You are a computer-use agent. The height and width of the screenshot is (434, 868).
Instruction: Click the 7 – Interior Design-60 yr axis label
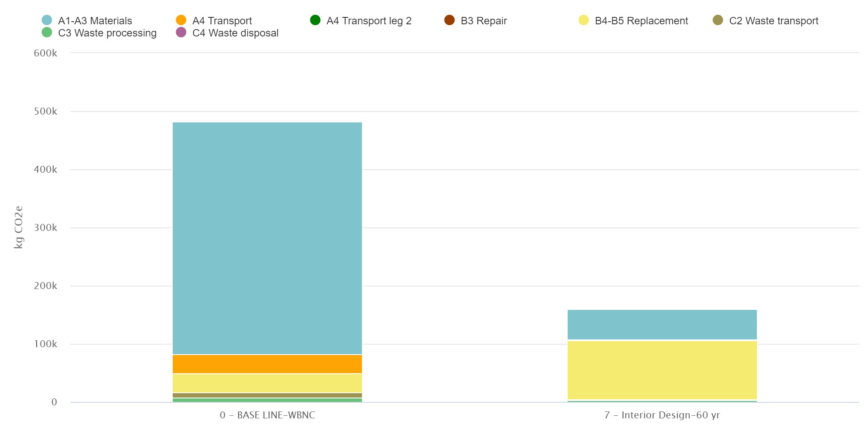662,415
